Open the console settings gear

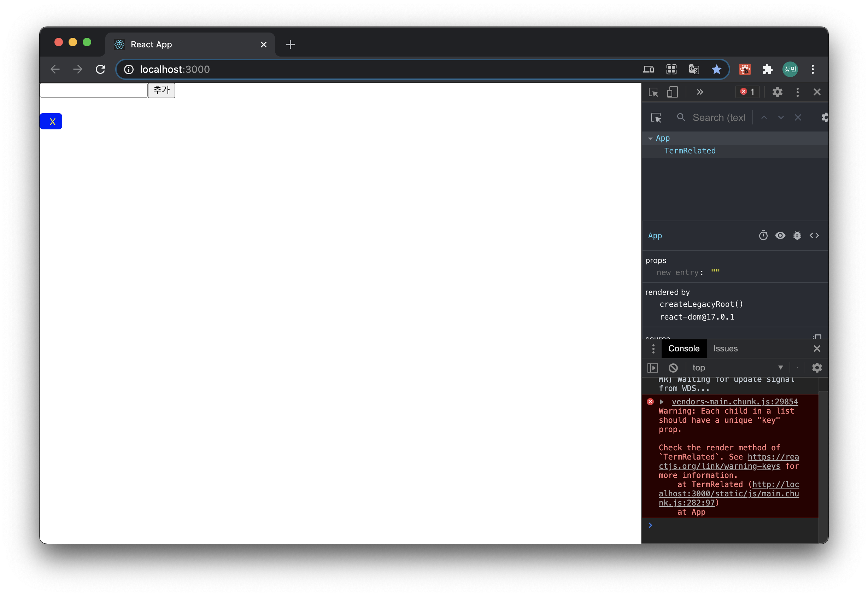(817, 368)
